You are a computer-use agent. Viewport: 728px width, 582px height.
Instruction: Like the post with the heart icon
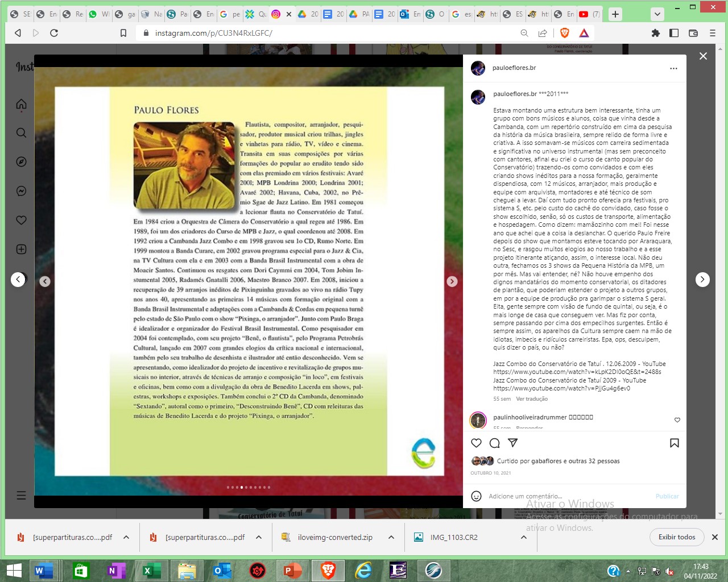tap(477, 443)
